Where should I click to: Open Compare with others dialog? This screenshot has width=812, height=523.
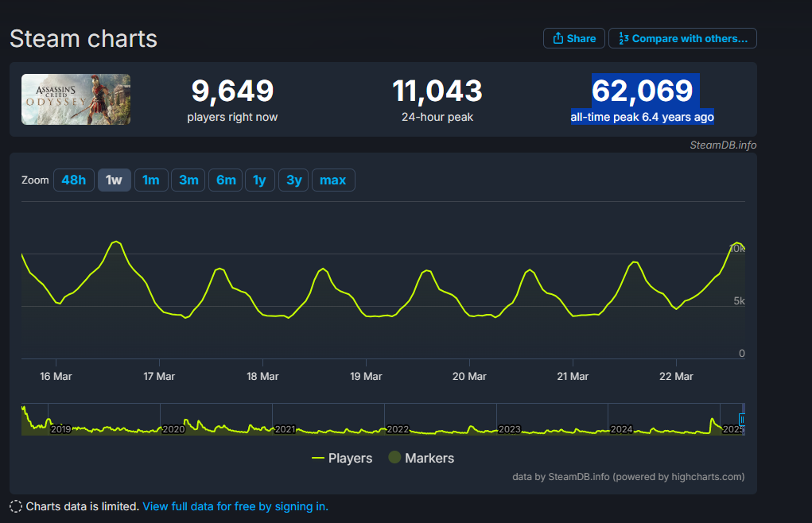682,38
